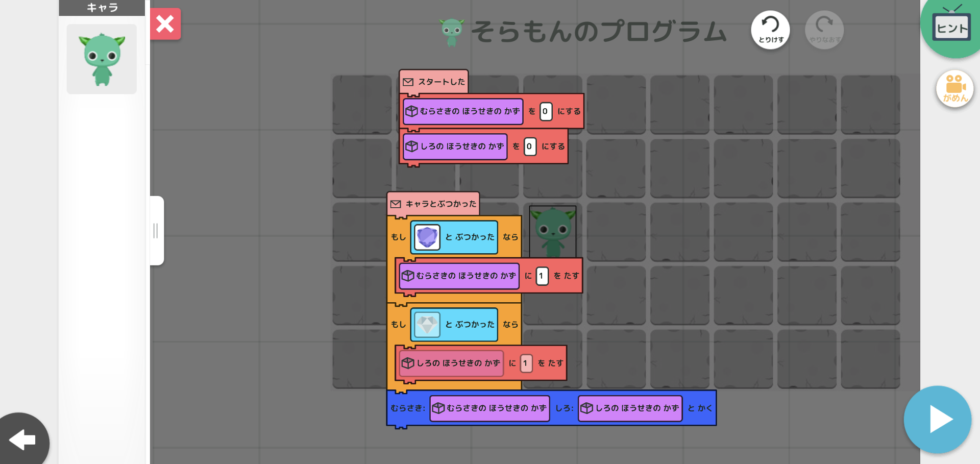This screenshot has width=980, height=464.
Task: Click the white diamond icon in condition block
Action: [x=427, y=325]
